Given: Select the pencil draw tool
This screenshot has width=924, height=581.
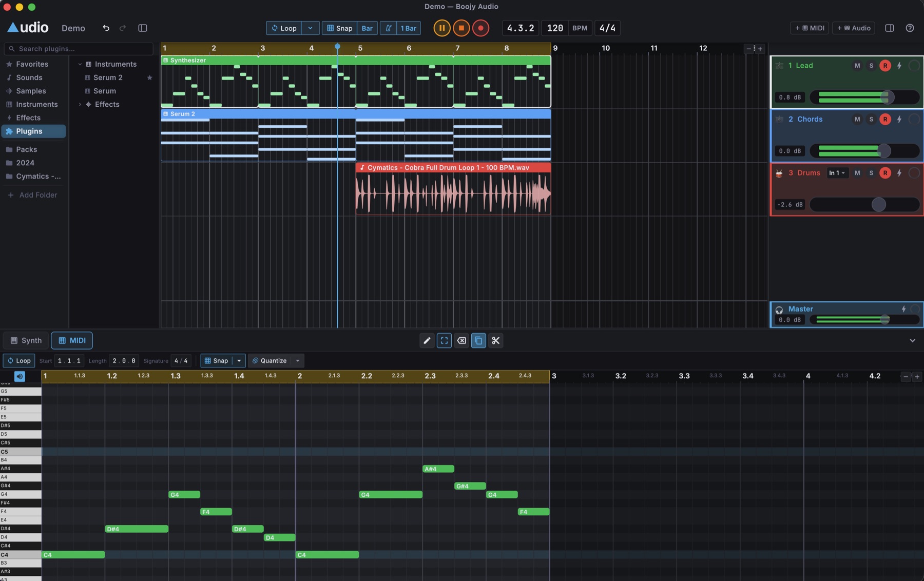Looking at the screenshot, I should click(x=427, y=340).
